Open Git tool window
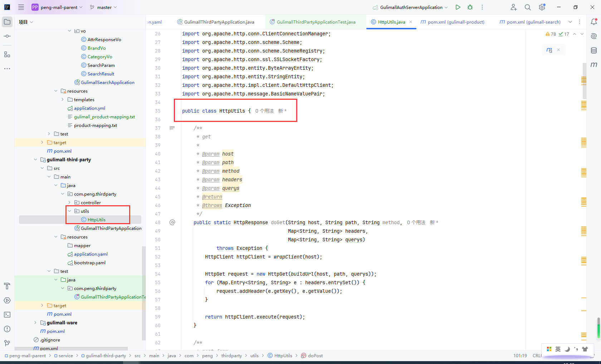This screenshot has width=601, height=364. point(7,343)
